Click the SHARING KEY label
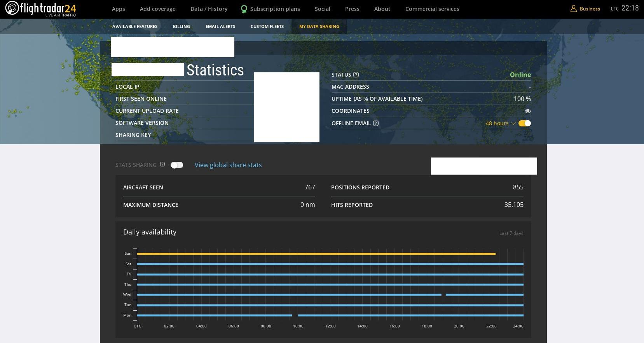 (133, 135)
